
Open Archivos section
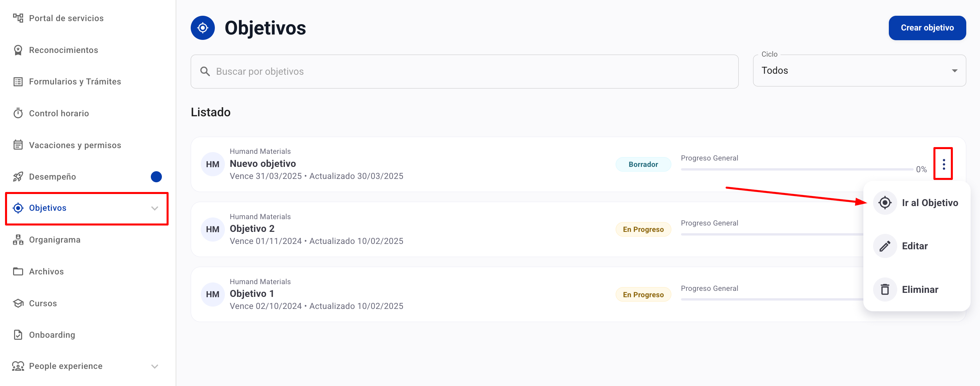point(46,271)
